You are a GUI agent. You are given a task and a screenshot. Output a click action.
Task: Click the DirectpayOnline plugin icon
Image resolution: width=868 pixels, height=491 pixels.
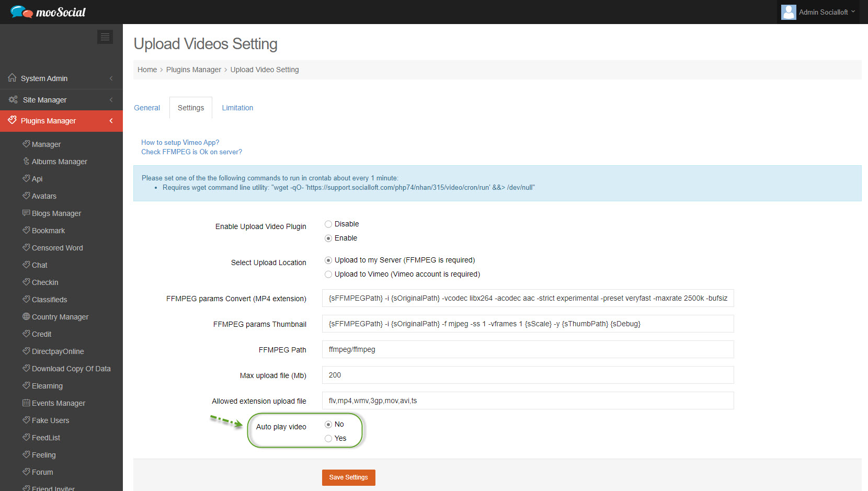tap(26, 351)
